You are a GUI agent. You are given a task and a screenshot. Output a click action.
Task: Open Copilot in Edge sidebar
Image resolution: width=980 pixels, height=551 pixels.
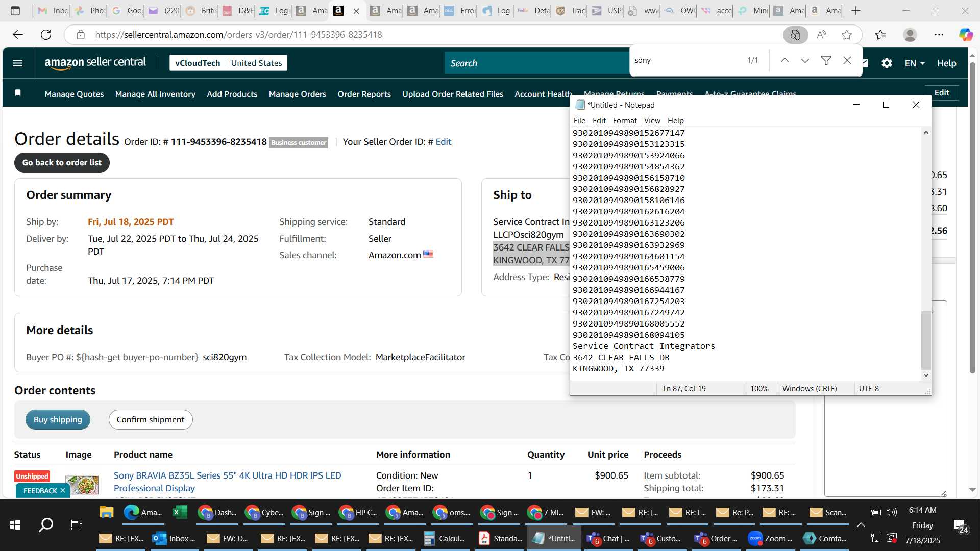click(x=966, y=35)
